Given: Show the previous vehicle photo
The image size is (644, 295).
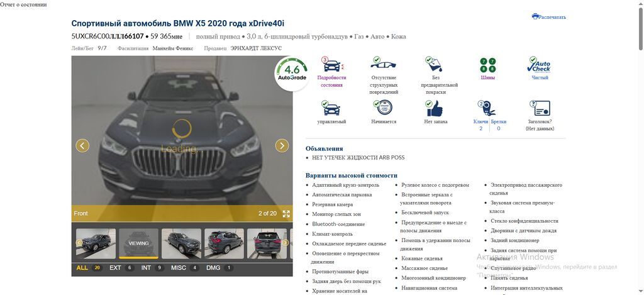Looking at the screenshot, I should click(82, 145).
